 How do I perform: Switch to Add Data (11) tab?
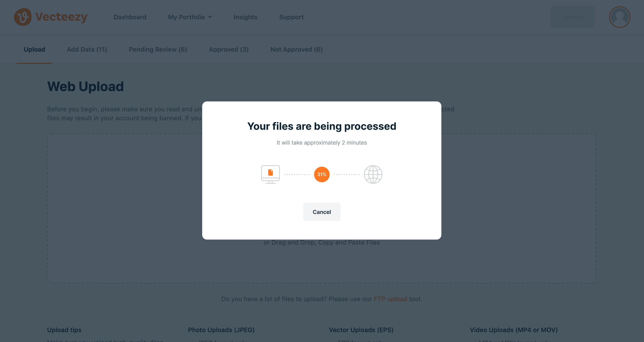(x=87, y=50)
